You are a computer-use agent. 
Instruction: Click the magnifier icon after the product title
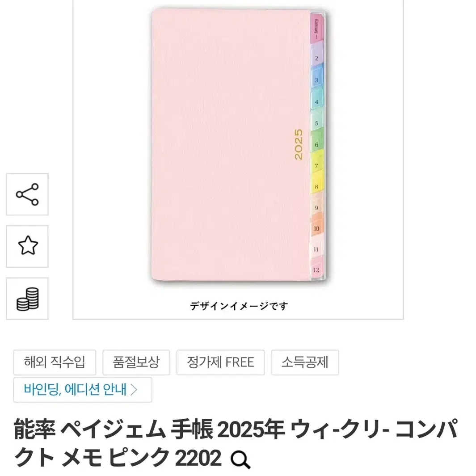240,459
